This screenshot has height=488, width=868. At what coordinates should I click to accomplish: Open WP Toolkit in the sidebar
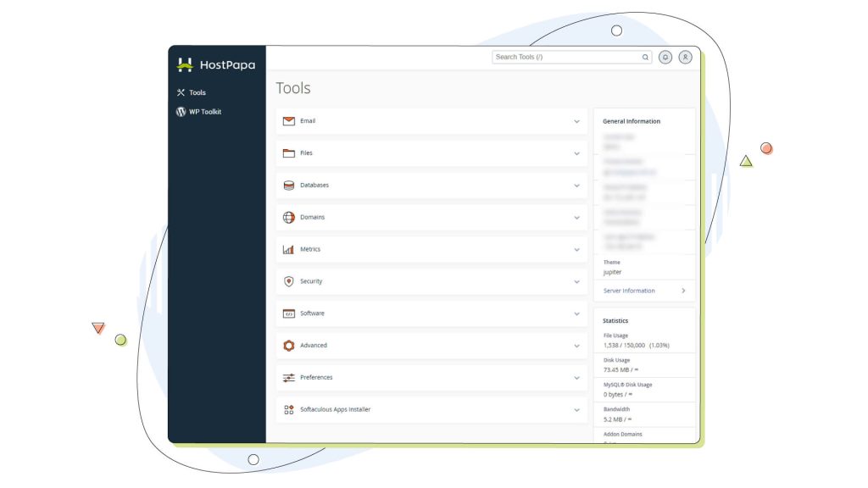[198, 112]
